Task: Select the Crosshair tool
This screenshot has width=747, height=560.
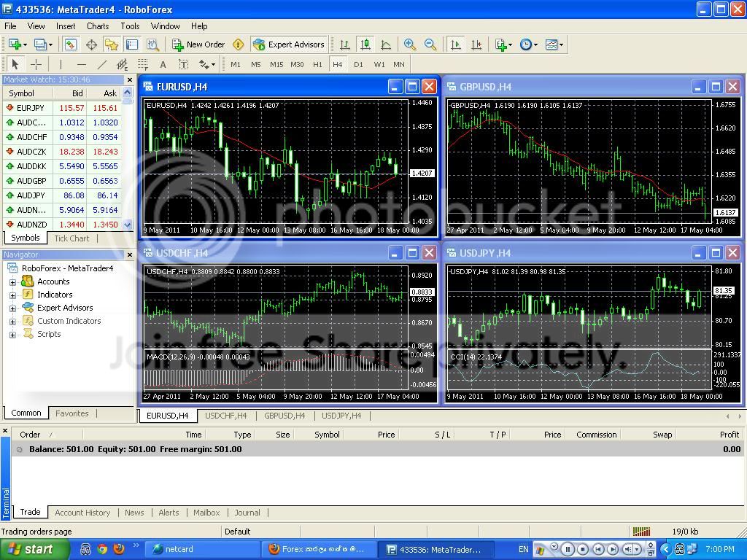Action: [36, 64]
